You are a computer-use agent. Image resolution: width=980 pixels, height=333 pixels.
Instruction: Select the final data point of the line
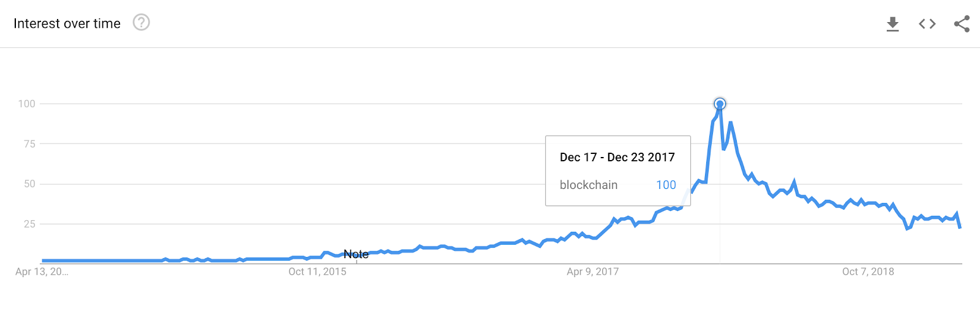coord(960,227)
